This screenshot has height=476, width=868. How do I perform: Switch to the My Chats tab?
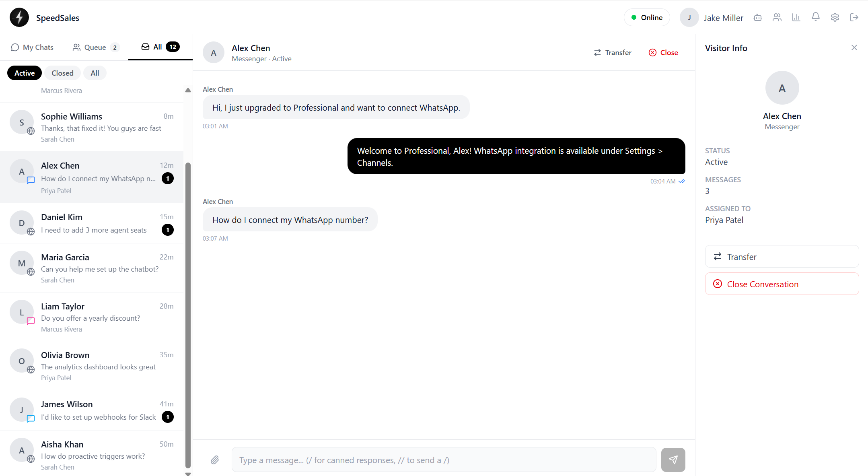point(32,47)
